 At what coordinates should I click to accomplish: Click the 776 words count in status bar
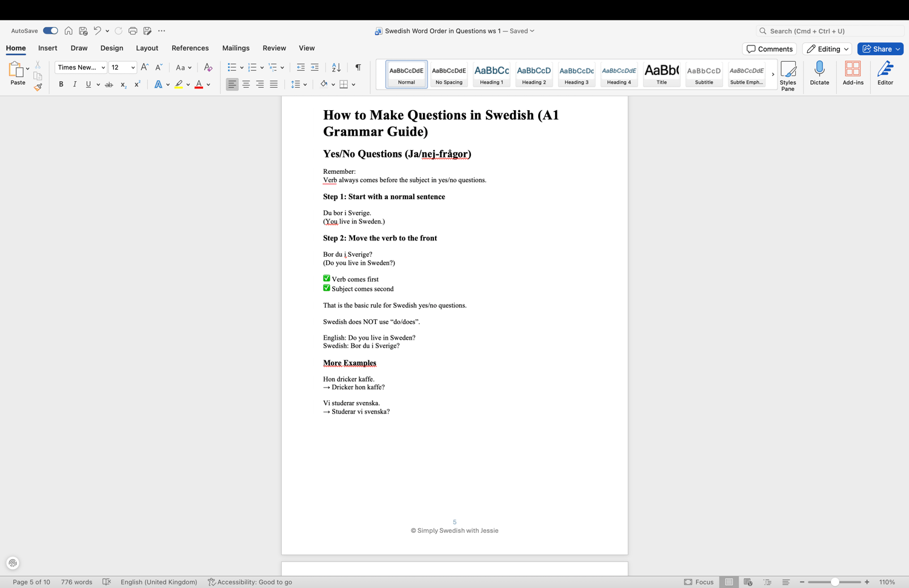pyautogui.click(x=76, y=582)
